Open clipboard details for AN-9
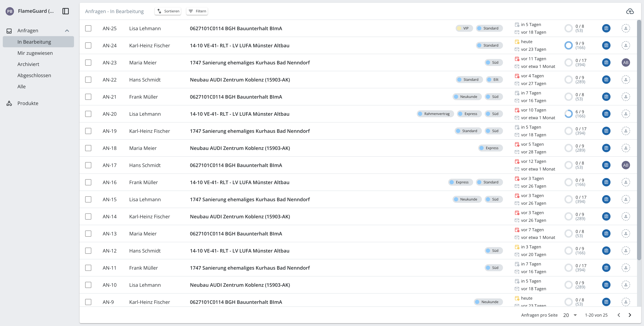 click(606, 302)
